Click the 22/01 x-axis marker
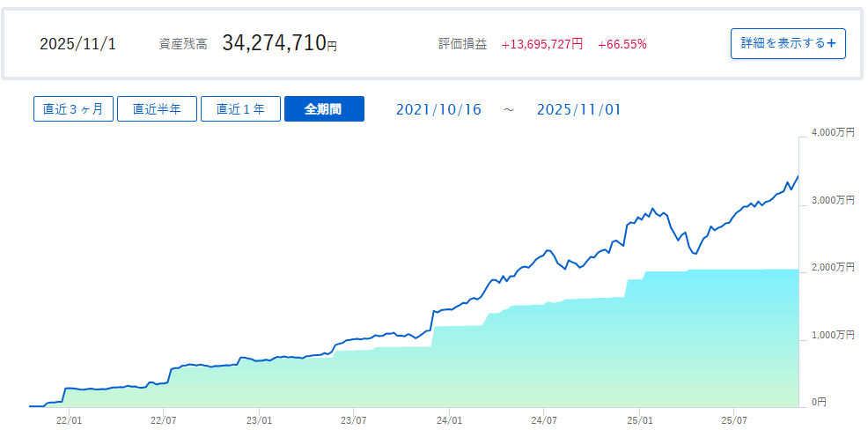Viewport: 868px width, 430px height. point(70,419)
